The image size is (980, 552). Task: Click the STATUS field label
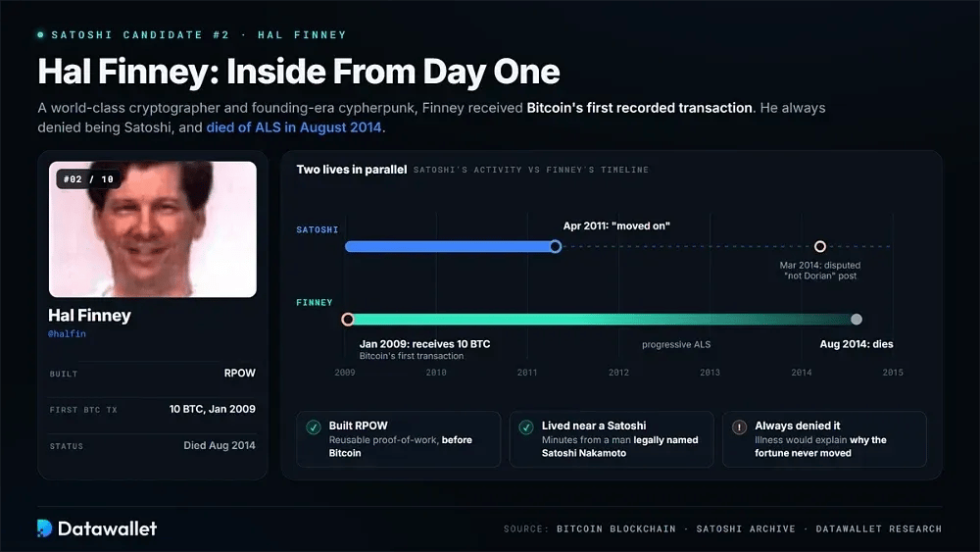(67, 446)
